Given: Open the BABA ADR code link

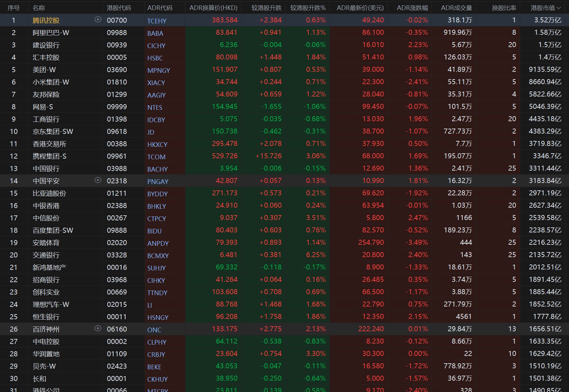Looking at the screenshot, I should [x=155, y=33].
